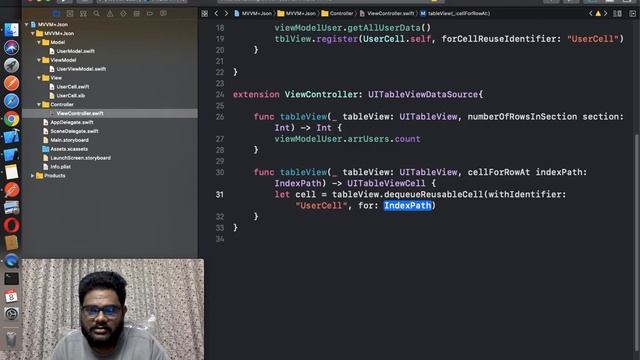Screen dimensions: 640x360
Task: Open Calendar from the Dock
Action: [11, 296]
